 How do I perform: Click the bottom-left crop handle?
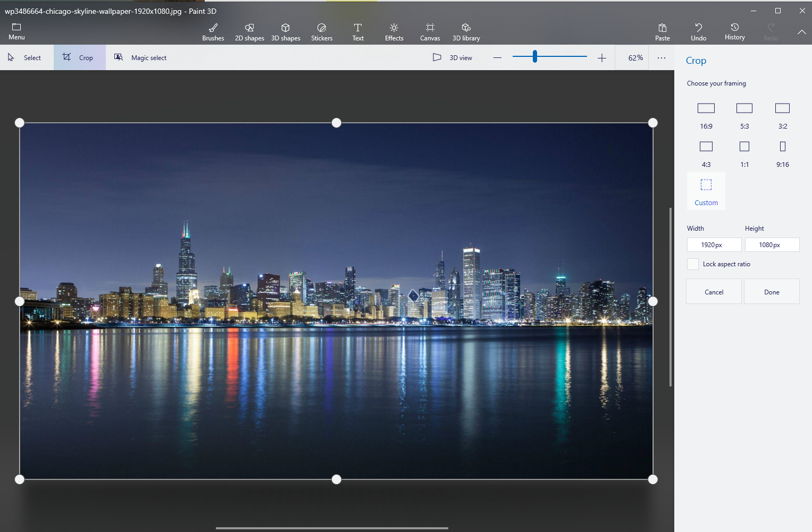pyautogui.click(x=20, y=479)
